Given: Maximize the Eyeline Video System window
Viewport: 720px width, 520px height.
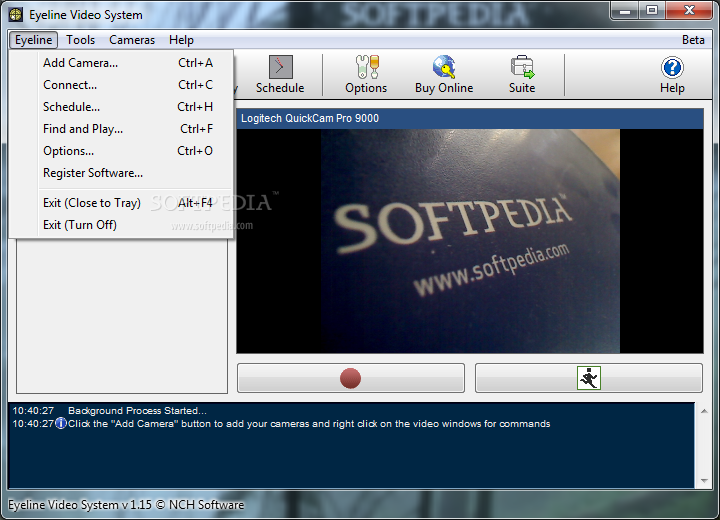Looking at the screenshot, I should pos(652,11).
